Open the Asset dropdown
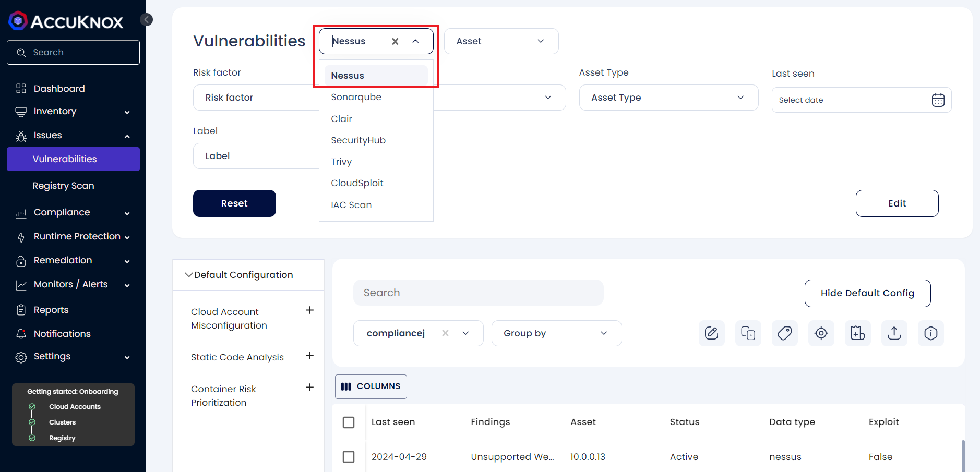Image resolution: width=980 pixels, height=472 pixels. click(501, 41)
